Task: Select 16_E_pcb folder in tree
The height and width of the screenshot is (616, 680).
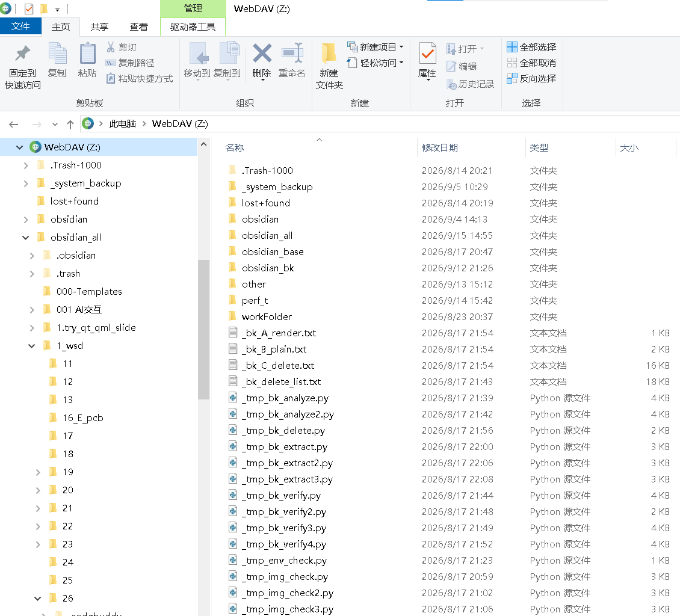Action: click(83, 418)
